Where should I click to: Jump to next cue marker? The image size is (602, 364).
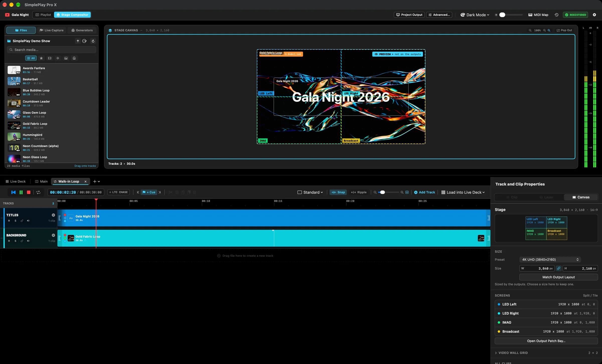click(x=160, y=192)
